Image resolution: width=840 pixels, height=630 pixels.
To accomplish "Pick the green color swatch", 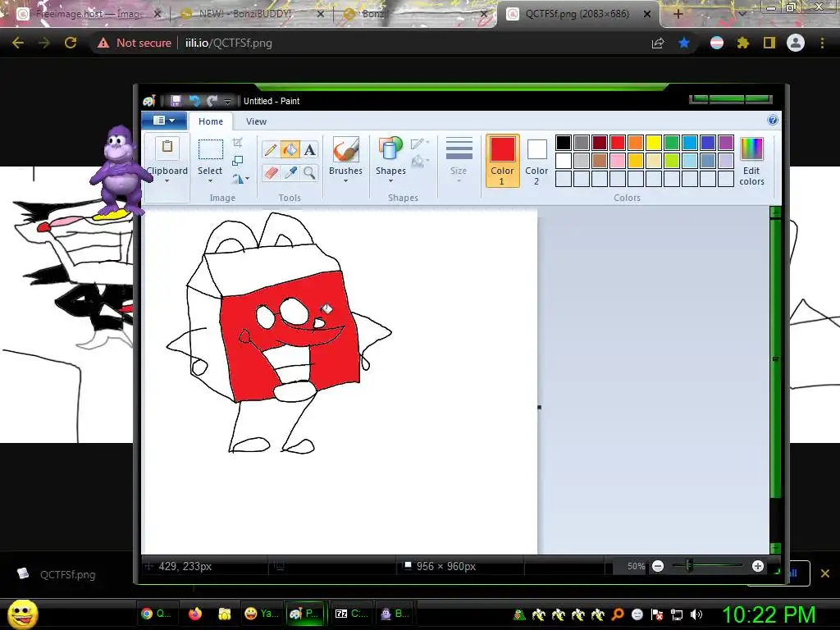I will coord(672,143).
